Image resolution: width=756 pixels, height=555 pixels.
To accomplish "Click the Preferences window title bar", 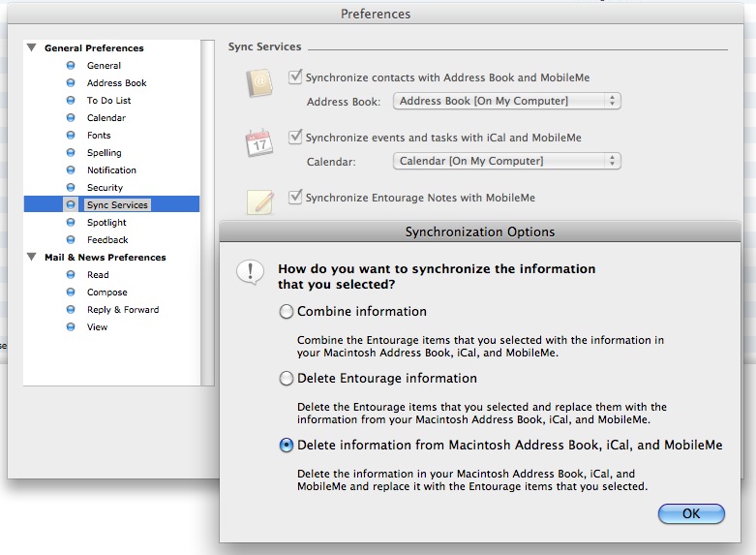I will [x=376, y=14].
